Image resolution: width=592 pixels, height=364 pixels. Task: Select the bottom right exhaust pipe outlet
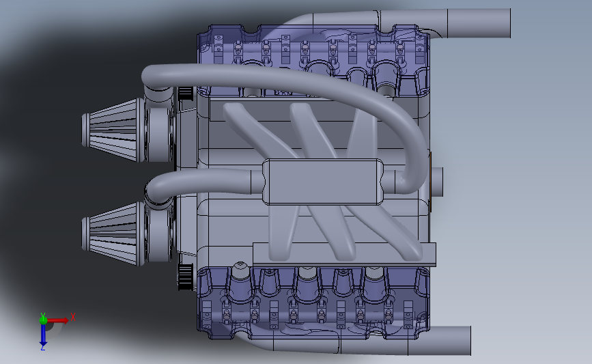coord(440,341)
